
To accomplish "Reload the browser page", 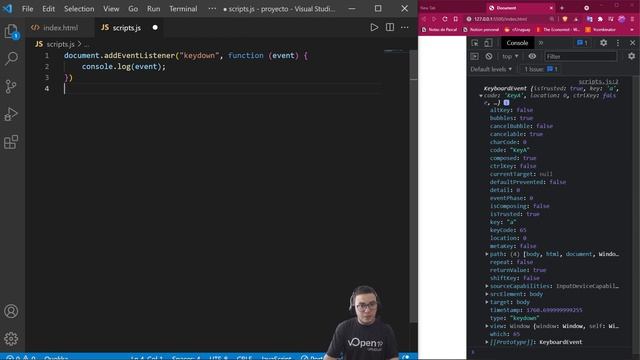I will tap(444, 19).
